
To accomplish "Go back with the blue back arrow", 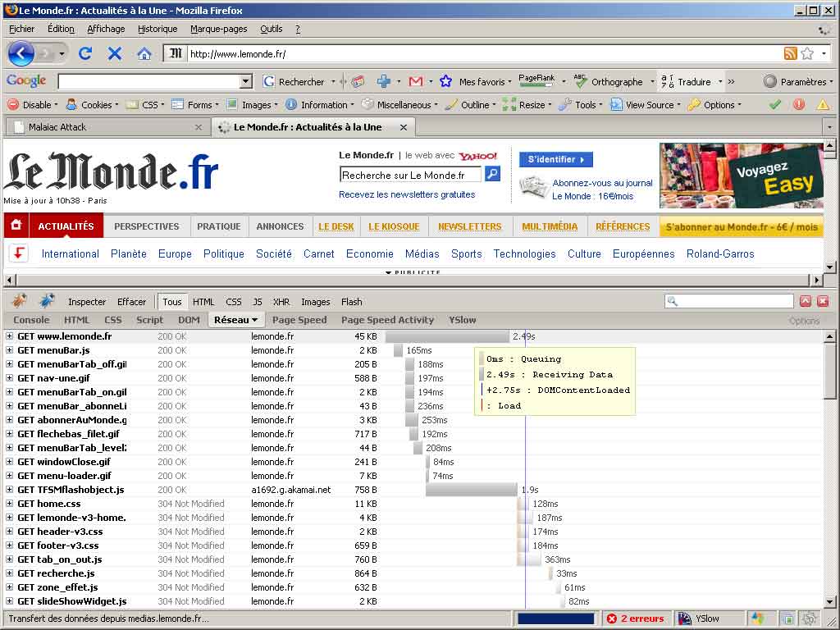I will point(21,53).
